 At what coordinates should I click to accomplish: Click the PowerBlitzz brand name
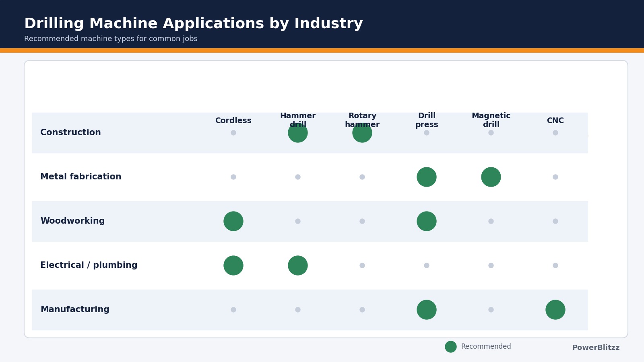pos(596,348)
